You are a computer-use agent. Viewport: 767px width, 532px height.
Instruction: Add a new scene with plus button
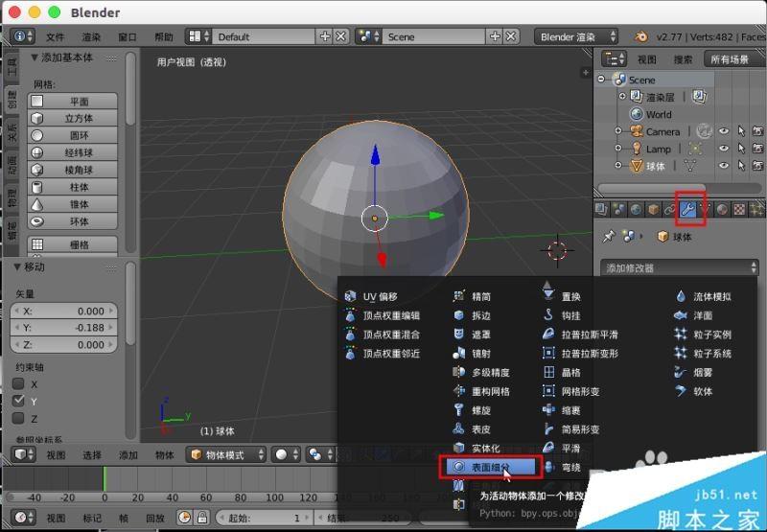tap(495, 36)
